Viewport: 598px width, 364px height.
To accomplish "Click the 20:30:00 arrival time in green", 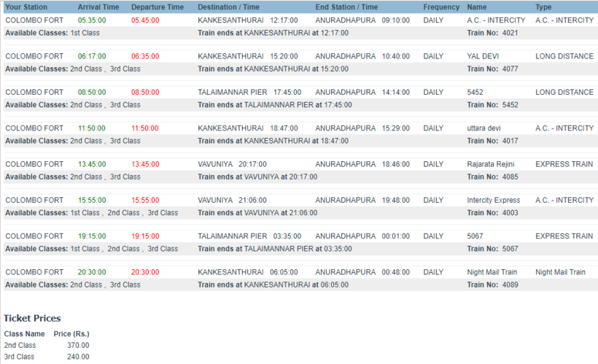I will [x=92, y=272].
